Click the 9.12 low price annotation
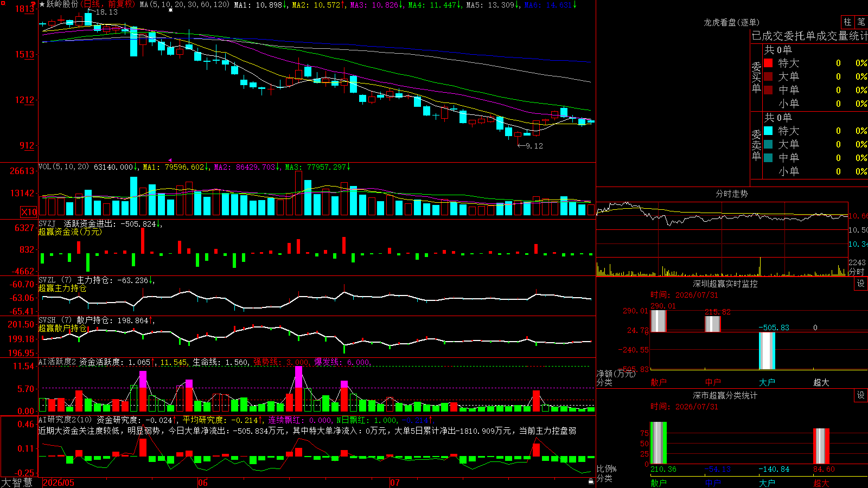 point(534,146)
